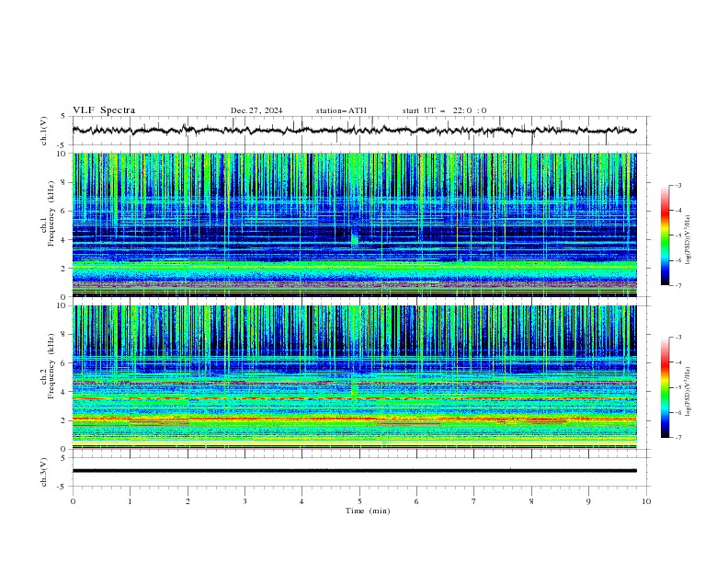Screen dimensions: 728x563
Task: Click the "start UT = 22:0 :0" text
Action: point(444,110)
